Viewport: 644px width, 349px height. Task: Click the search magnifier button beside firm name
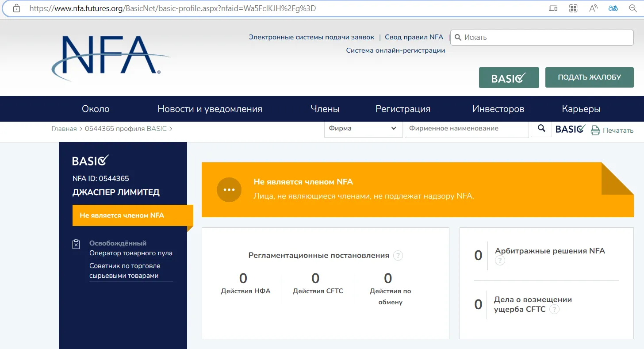click(x=541, y=128)
